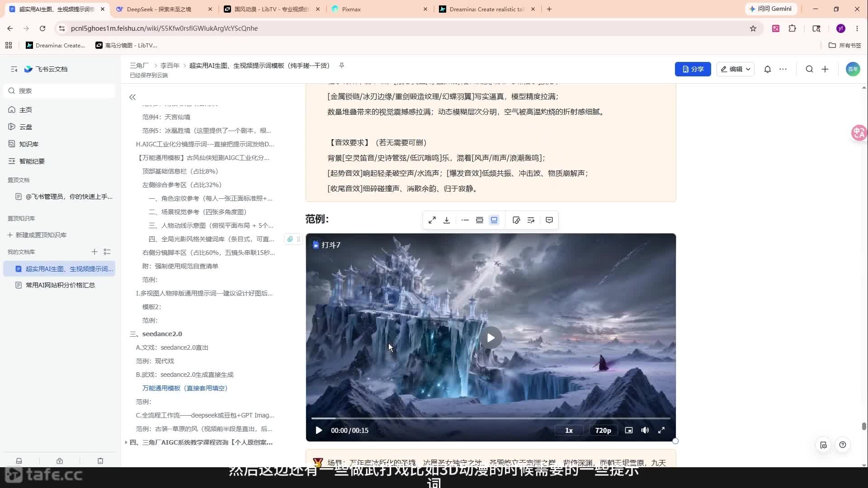Add a new document in 我的文档库
Image resolution: width=868 pixels, height=488 pixels.
[x=94, y=252]
